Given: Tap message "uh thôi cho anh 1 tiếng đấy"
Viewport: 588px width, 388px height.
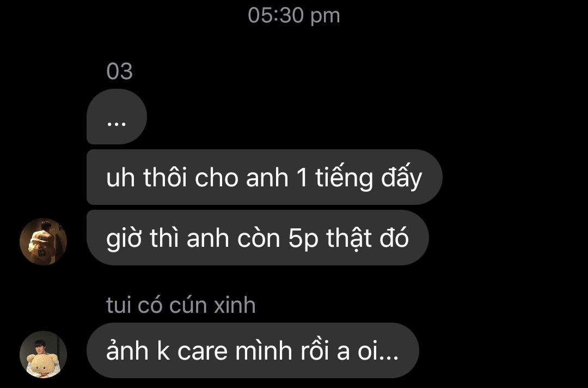Looking at the screenshot, I should tap(265, 177).
